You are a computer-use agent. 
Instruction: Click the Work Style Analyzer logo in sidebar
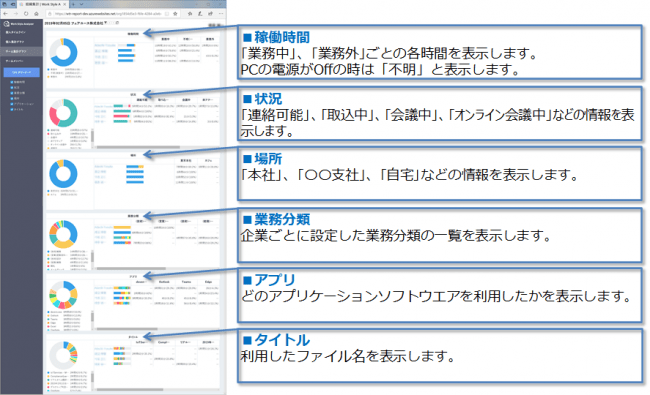[x=19, y=24]
